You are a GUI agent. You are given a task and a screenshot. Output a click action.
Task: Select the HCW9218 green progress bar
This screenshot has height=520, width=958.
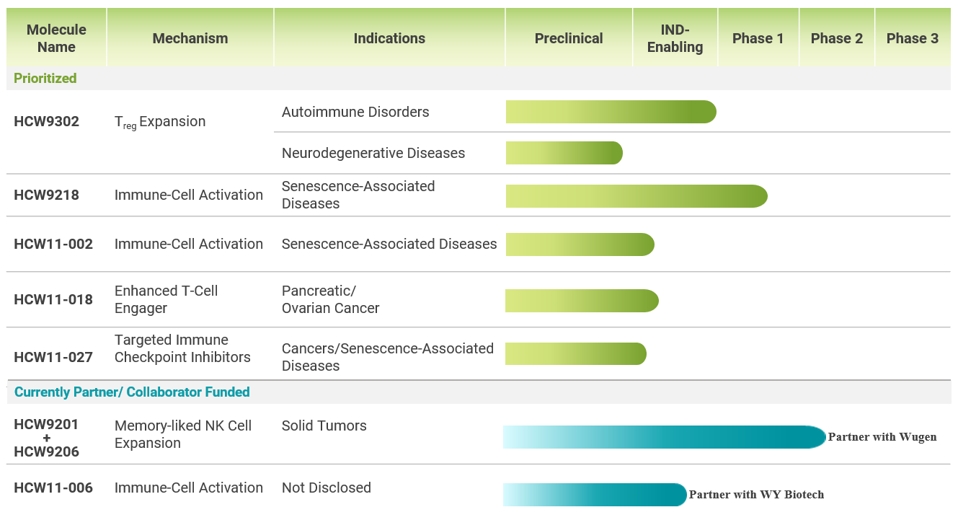[x=636, y=196]
